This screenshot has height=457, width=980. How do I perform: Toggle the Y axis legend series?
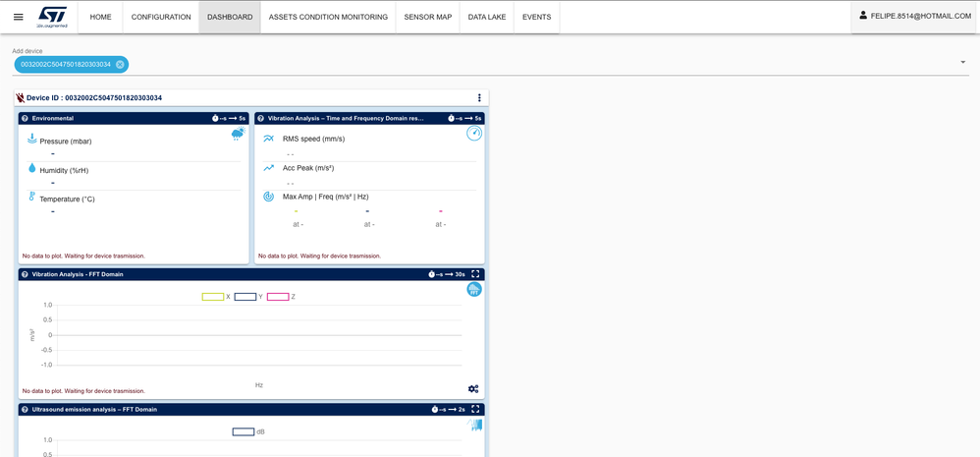pos(248,297)
